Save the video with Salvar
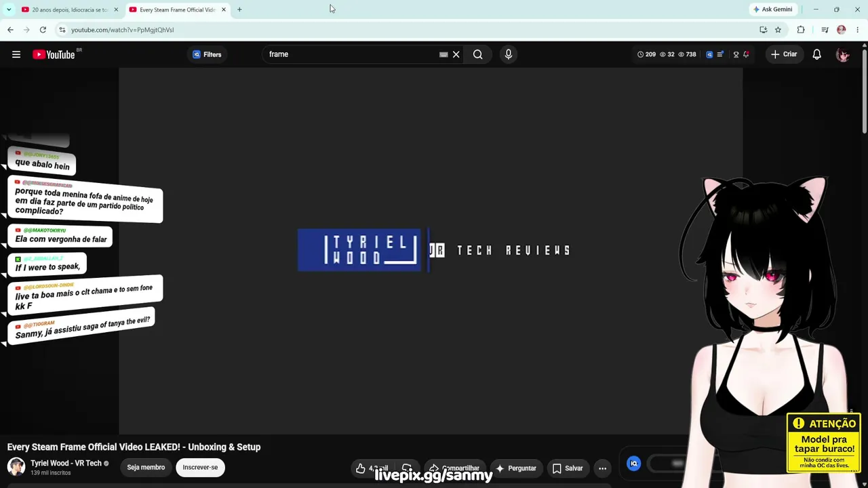The width and height of the screenshot is (868, 488). (x=568, y=468)
